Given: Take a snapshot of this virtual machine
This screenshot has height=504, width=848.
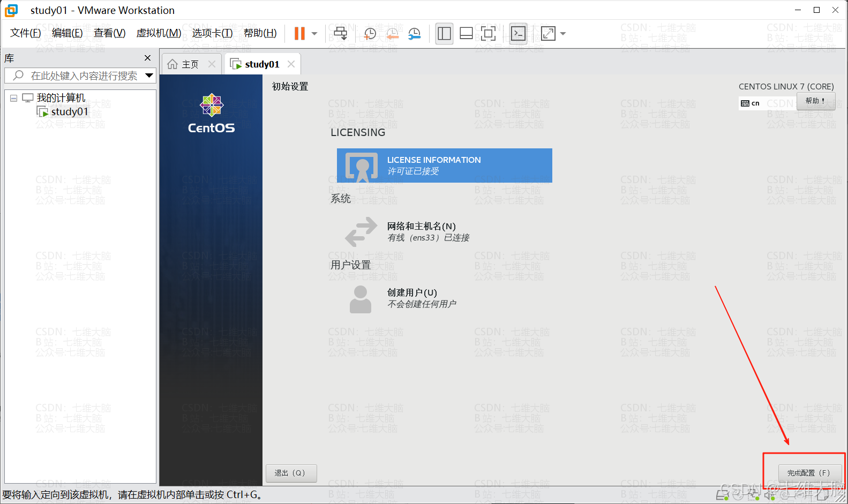Looking at the screenshot, I should 370,34.
